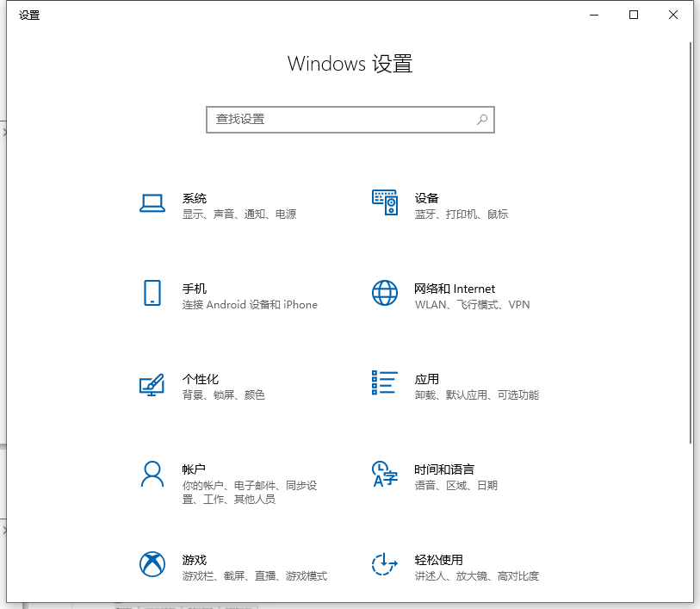Click text WLAN、飞行模式、VPN

pos(473,305)
